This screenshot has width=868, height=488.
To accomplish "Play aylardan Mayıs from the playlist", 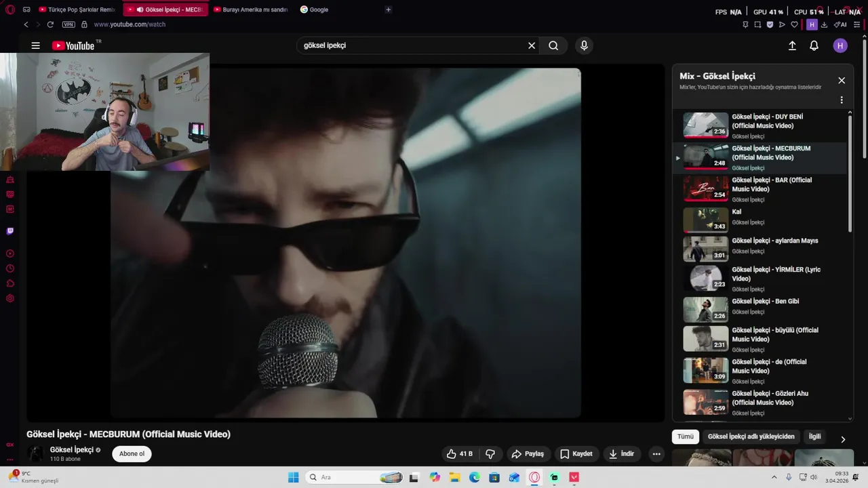I will (x=759, y=248).
